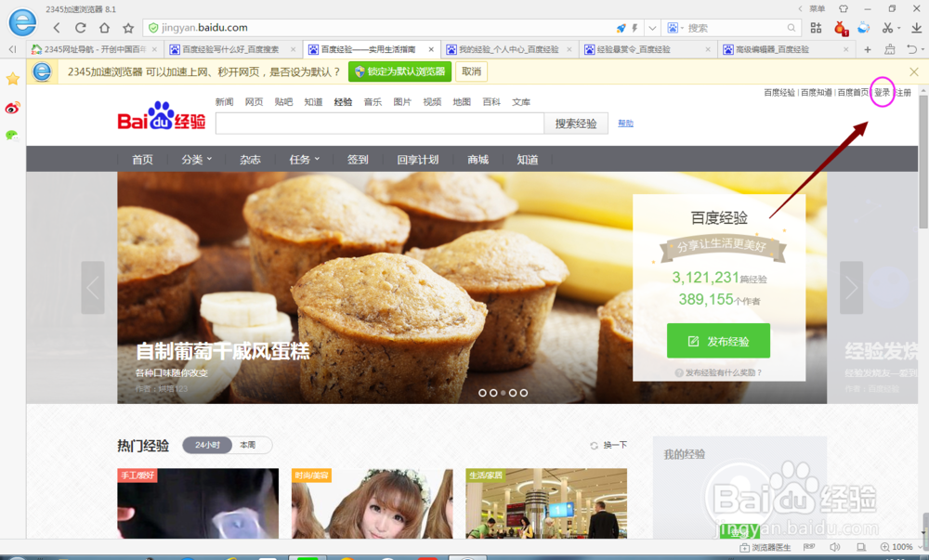929x560 pixels.
Task: Toggle the sound speaker icon in status bar
Action: [835, 547]
